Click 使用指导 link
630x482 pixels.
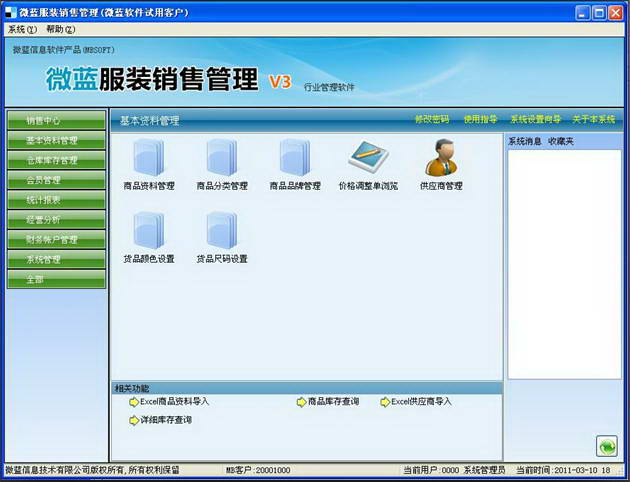tap(481, 119)
